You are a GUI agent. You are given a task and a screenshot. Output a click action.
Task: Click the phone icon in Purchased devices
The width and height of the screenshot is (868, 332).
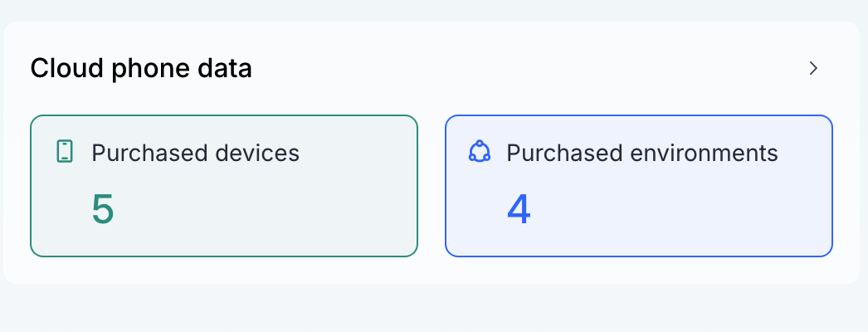point(66,152)
